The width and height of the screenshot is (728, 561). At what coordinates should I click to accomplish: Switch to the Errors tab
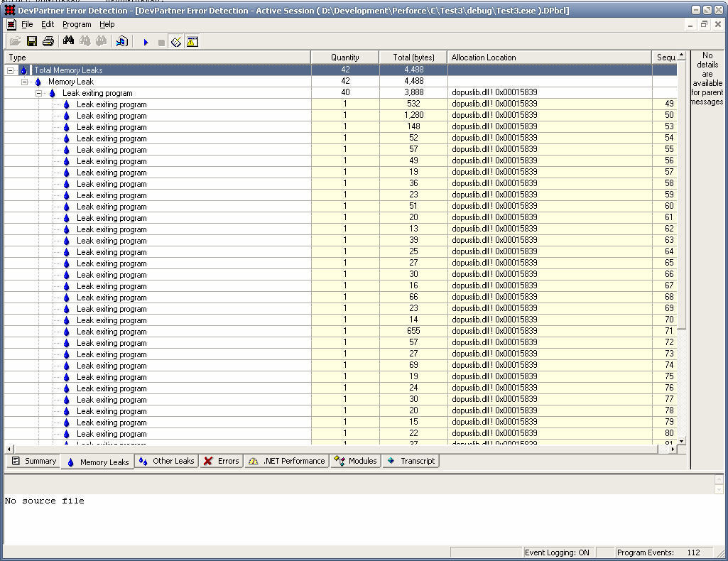coord(222,461)
